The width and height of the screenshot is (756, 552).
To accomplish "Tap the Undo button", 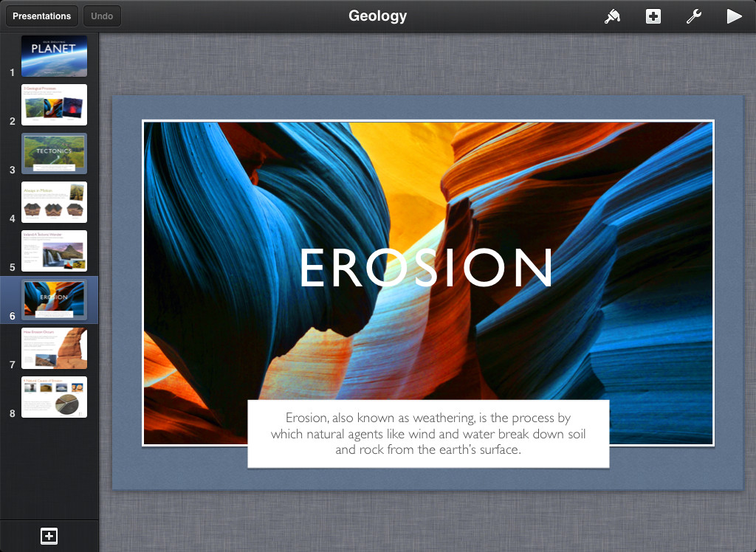I will [x=102, y=16].
